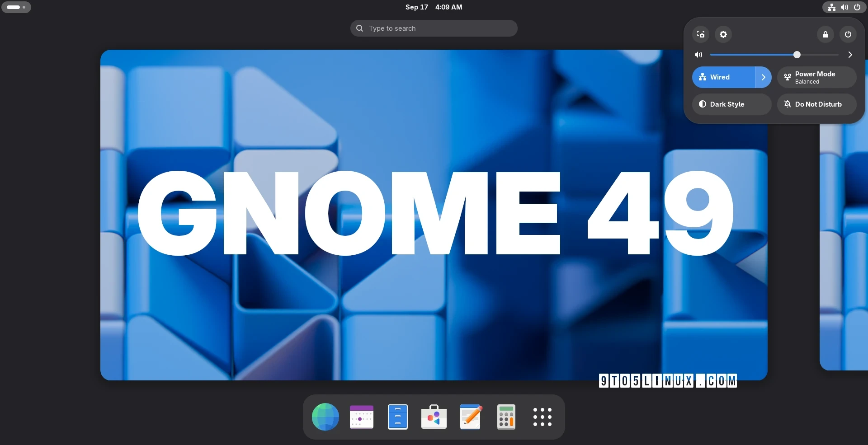Show all apps via the grid icon

point(542,417)
